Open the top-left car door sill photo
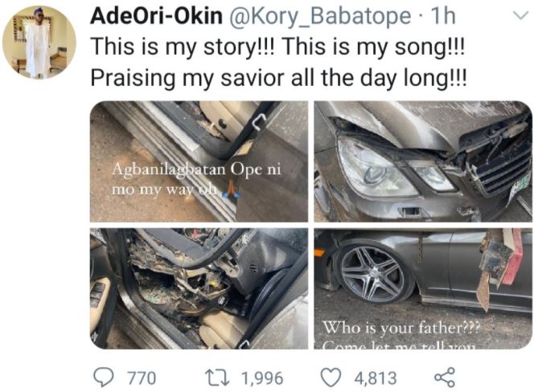Viewport: 534px width, 392px height. click(x=198, y=161)
